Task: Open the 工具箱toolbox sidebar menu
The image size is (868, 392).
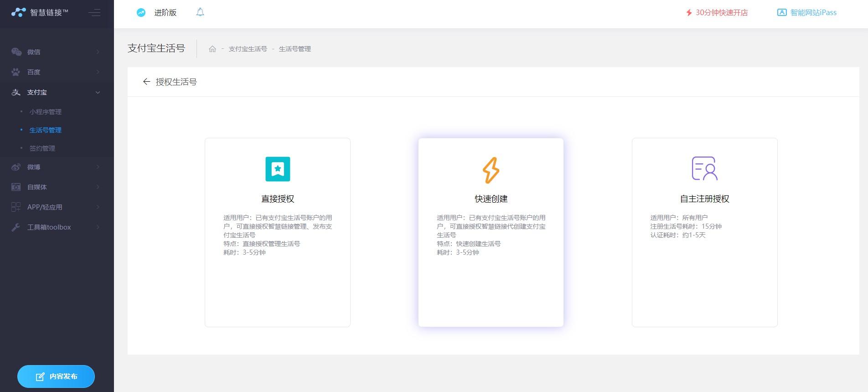Action: click(x=57, y=227)
